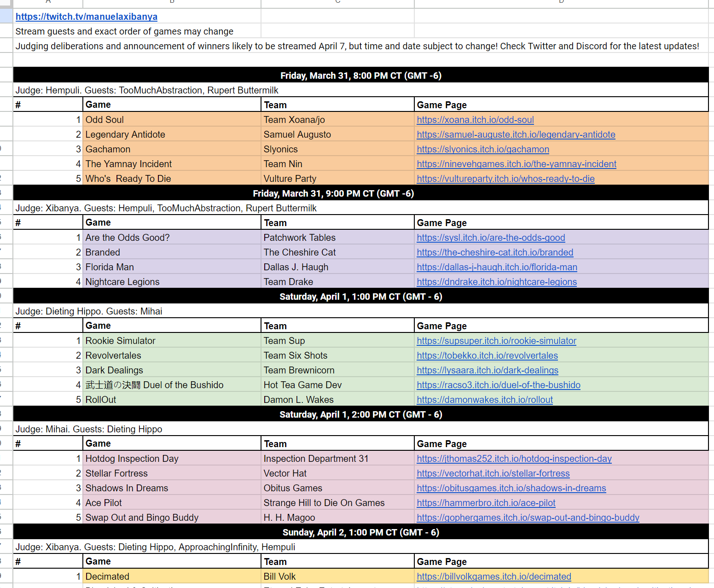Click the swap-out-and-bingo-buddy link

coord(528,518)
